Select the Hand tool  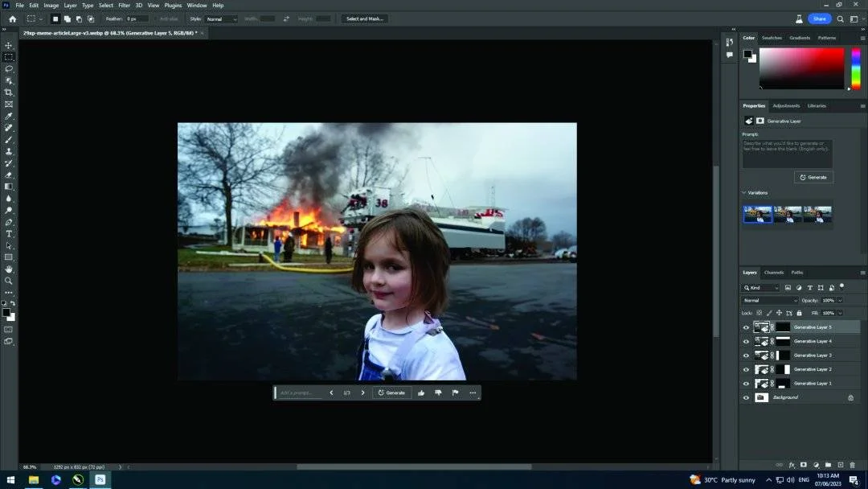[9, 269]
